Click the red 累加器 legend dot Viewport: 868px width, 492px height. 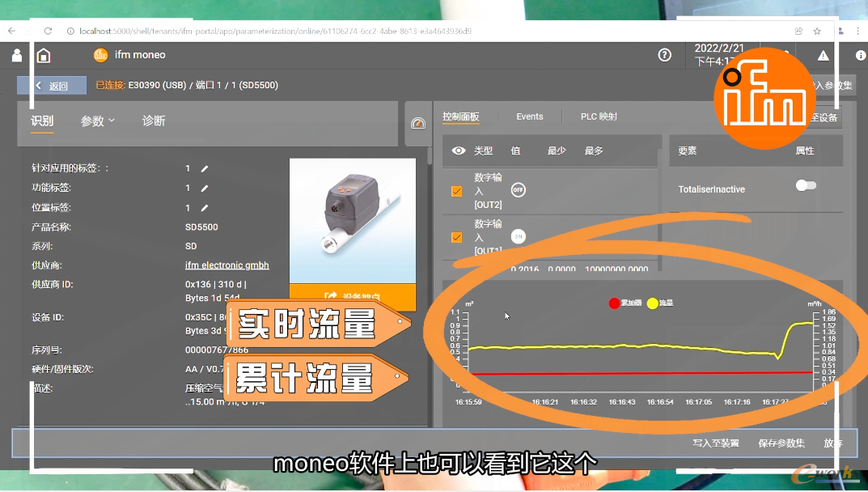click(614, 303)
